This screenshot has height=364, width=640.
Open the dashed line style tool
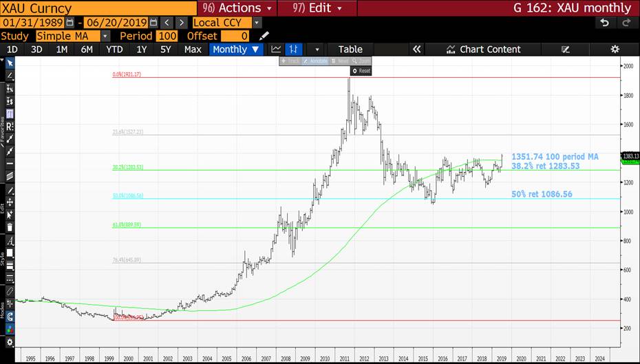click(10, 279)
